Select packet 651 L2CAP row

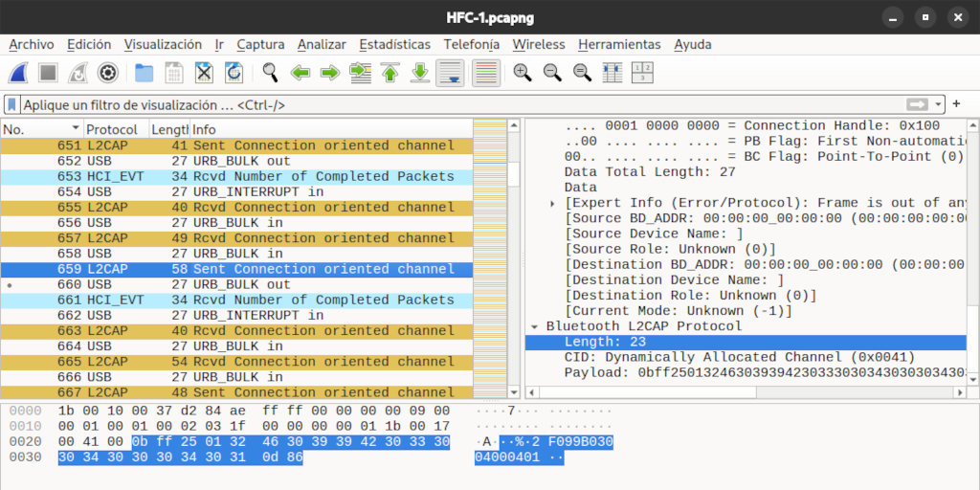237,145
